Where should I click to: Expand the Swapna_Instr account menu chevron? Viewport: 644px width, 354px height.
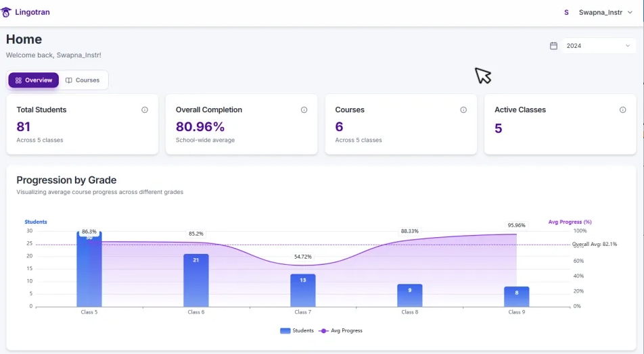click(x=630, y=12)
